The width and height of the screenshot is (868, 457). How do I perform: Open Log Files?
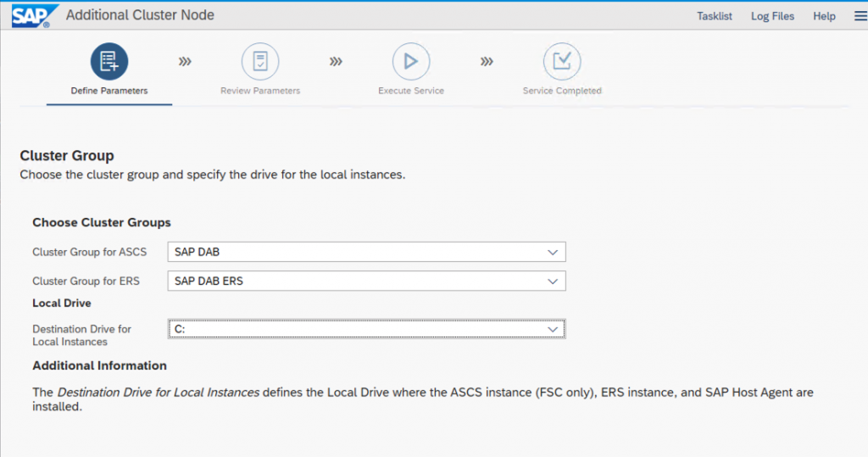point(772,16)
